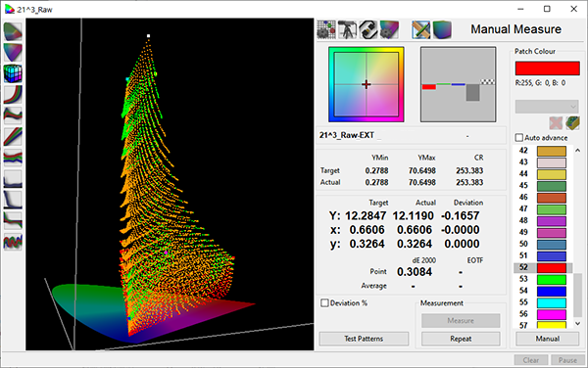Select patch 56 magenta swatch
Screen dimensions: 588x368
[x=552, y=314]
